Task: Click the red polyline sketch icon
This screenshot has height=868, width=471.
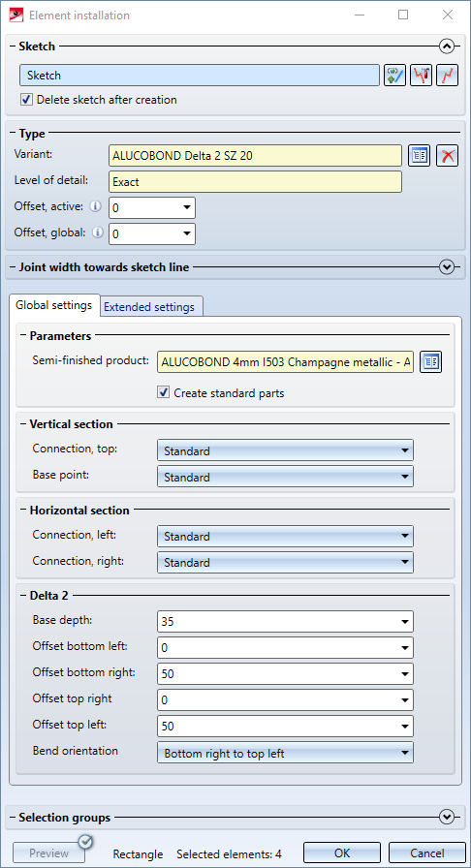Action: pos(448,76)
